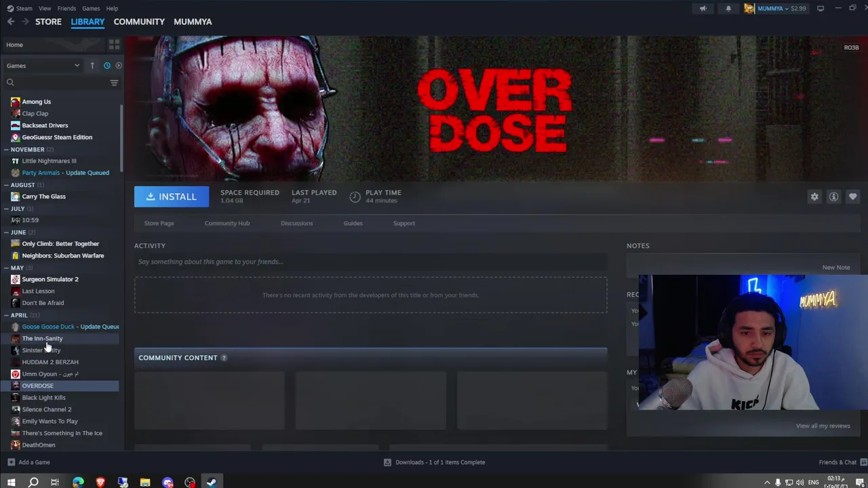The image size is (868, 488).
Task: Toggle the sort-by-recent clock filter
Action: tap(106, 66)
